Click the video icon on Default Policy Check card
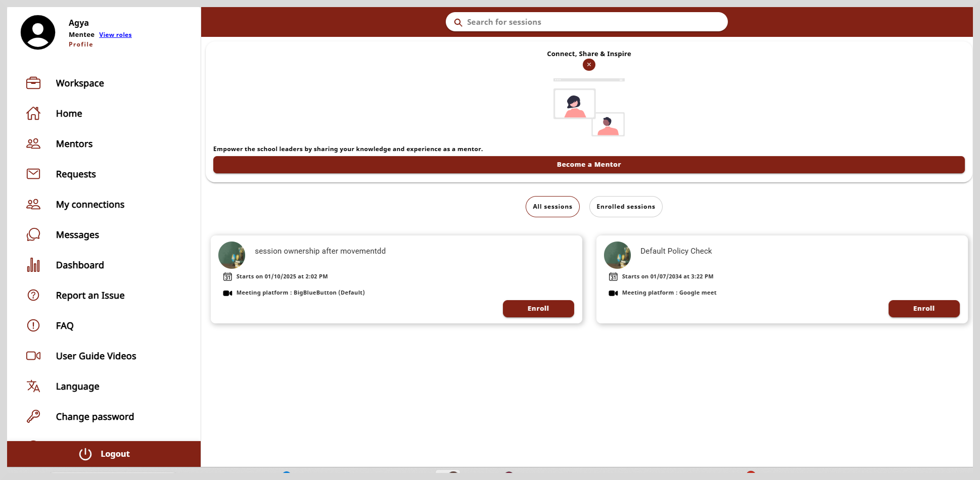The image size is (980, 480). 613,293
